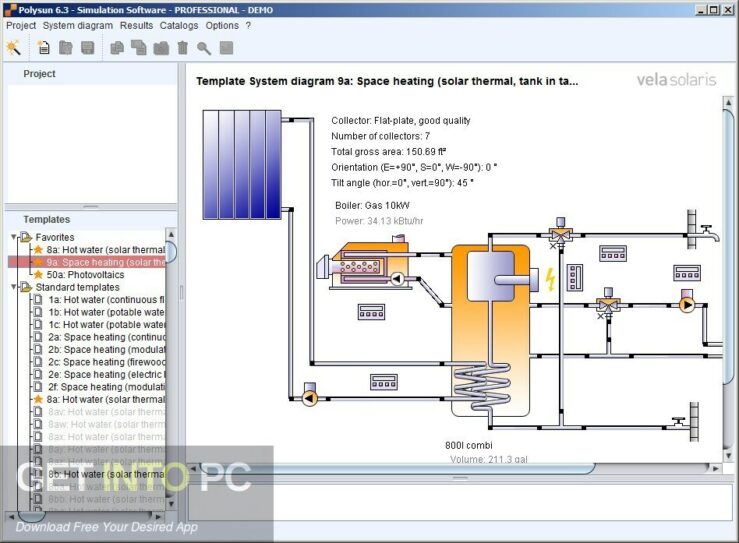739x543 pixels.
Task: Click the upper three-way mixing valve
Action: [560, 231]
